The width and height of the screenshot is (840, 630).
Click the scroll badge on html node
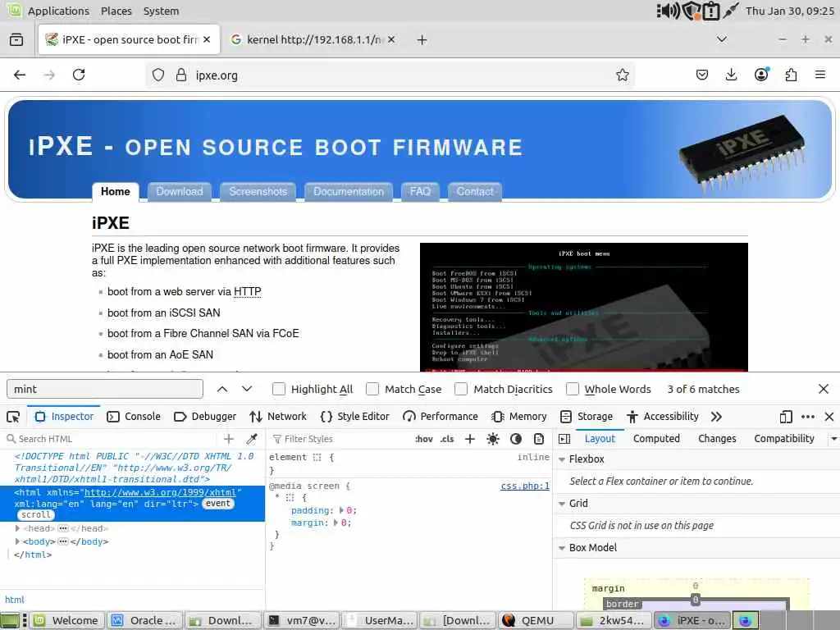tap(36, 515)
